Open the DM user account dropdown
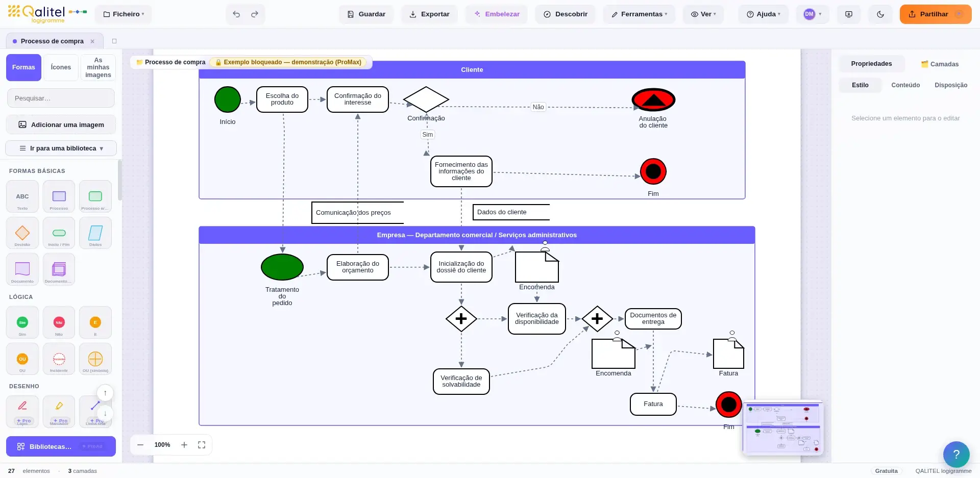This screenshot has height=478, width=980. coord(813,14)
